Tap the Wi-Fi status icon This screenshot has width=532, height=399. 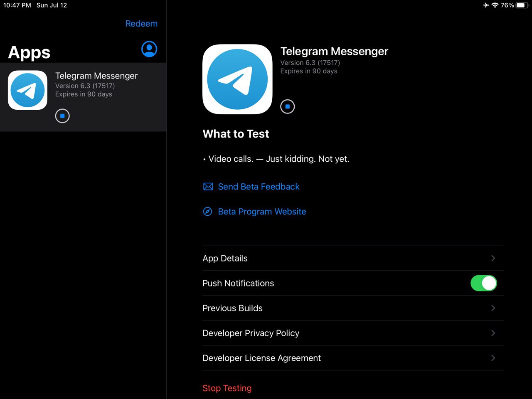[495, 5]
